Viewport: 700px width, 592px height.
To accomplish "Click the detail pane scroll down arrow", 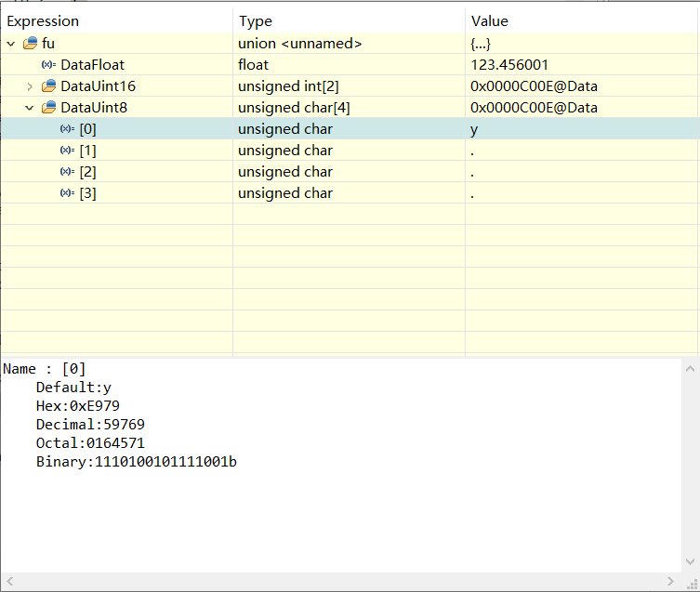I will pyautogui.click(x=690, y=561).
